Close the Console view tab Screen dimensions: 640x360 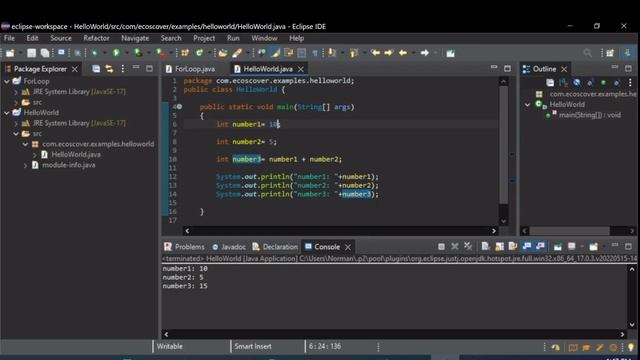(x=348, y=247)
